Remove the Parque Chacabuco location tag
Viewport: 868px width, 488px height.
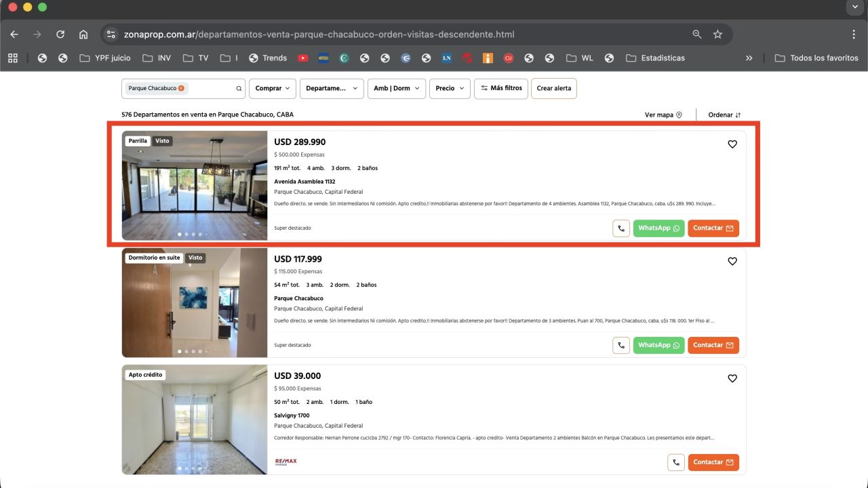[x=181, y=88]
